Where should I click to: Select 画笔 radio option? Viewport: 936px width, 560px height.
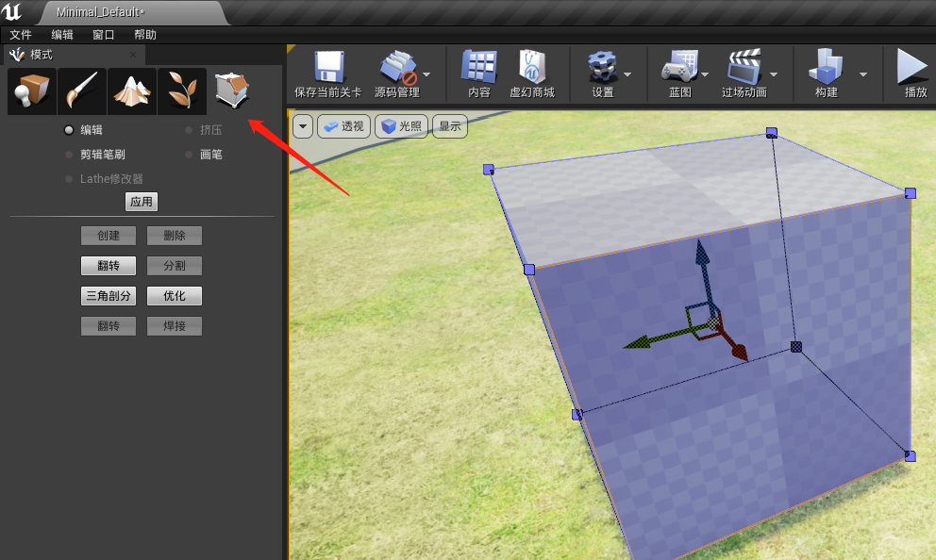204,155
